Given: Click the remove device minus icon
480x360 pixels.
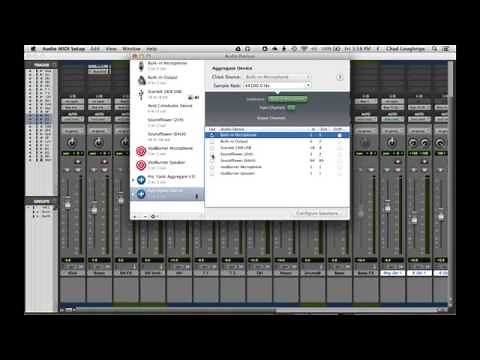Looking at the screenshot, I should [x=145, y=217].
